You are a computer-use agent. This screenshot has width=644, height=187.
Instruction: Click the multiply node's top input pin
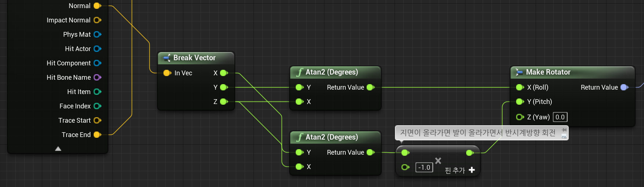[x=406, y=153]
